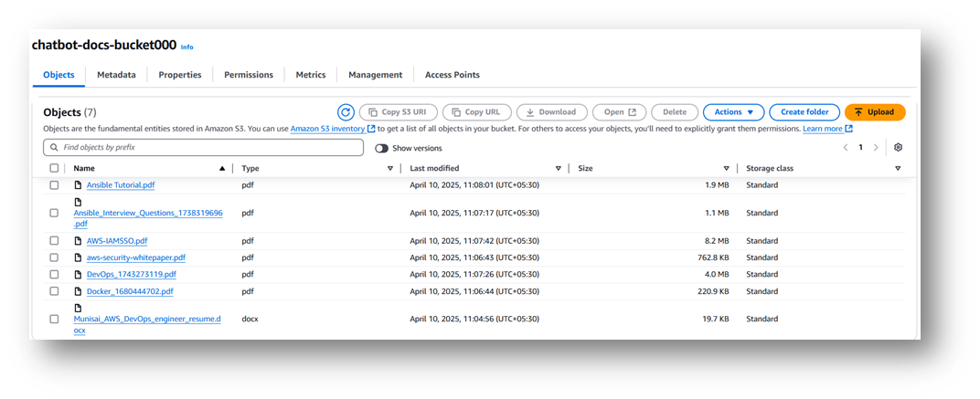This screenshot has width=980, height=399.
Task: Click file icon beside Docker_1680444702.pdf
Action: (x=78, y=291)
